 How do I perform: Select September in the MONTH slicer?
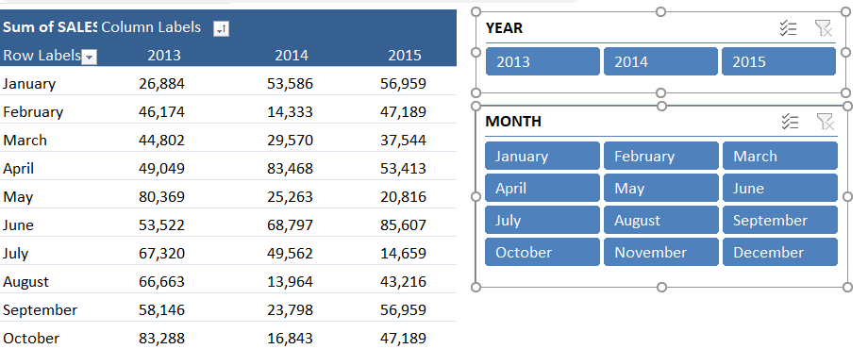tap(780, 220)
